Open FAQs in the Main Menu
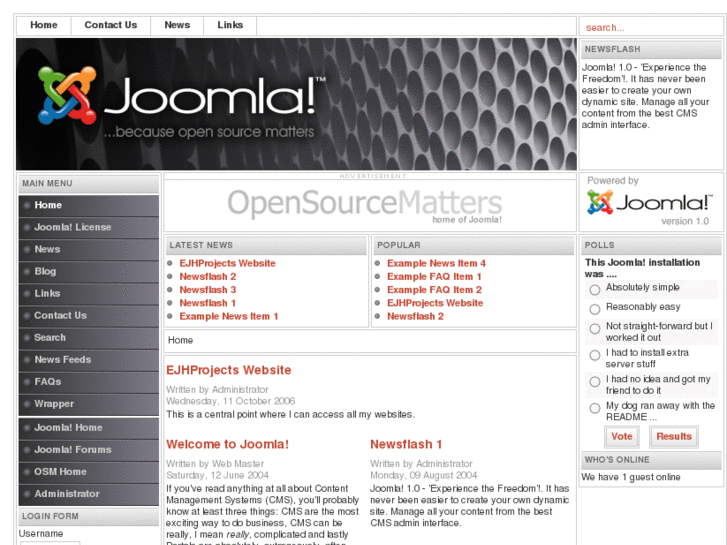This screenshot has width=727, height=545. (x=89, y=382)
